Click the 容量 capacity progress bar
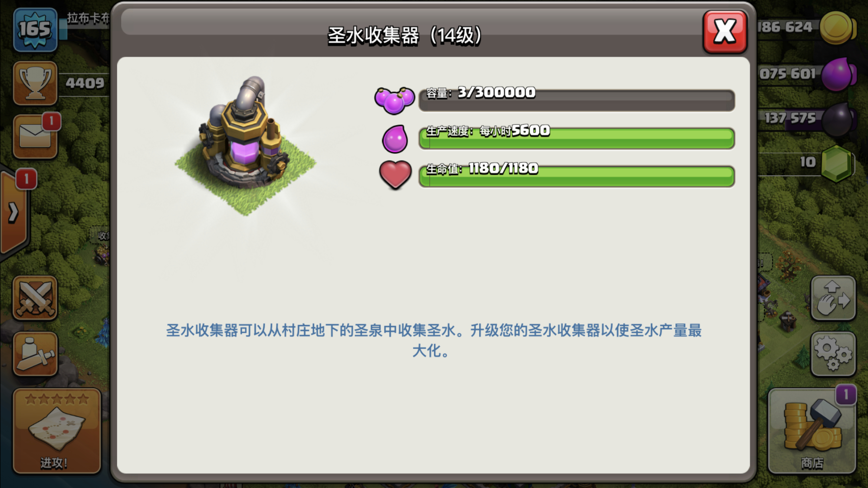The image size is (868, 488). coord(576,100)
